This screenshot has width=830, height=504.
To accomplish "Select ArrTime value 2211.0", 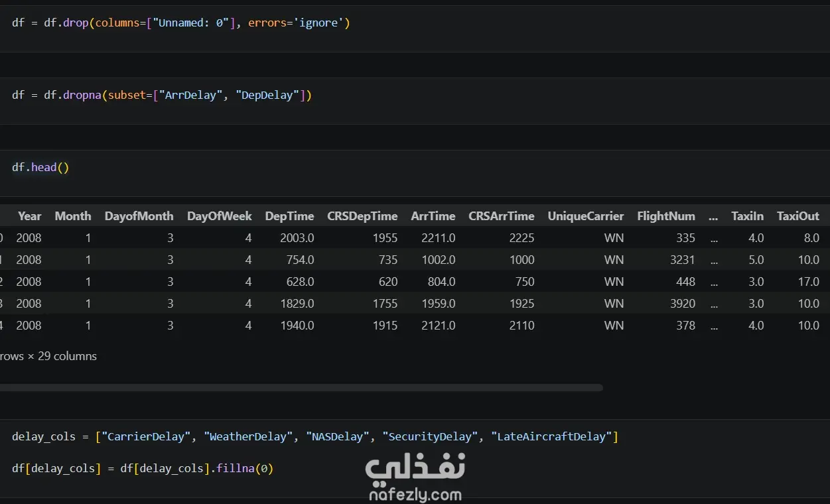I will click(x=439, y=238).
